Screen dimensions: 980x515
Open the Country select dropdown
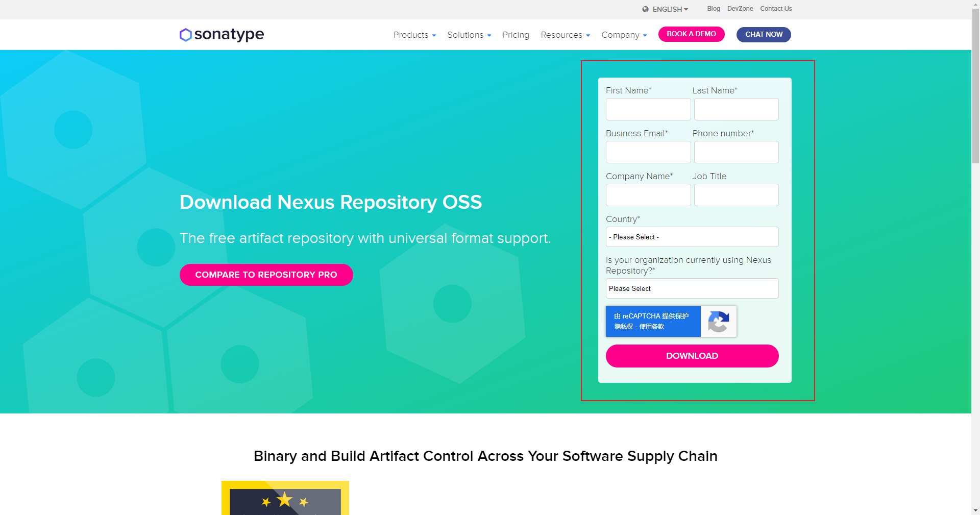tap(692, 237)
